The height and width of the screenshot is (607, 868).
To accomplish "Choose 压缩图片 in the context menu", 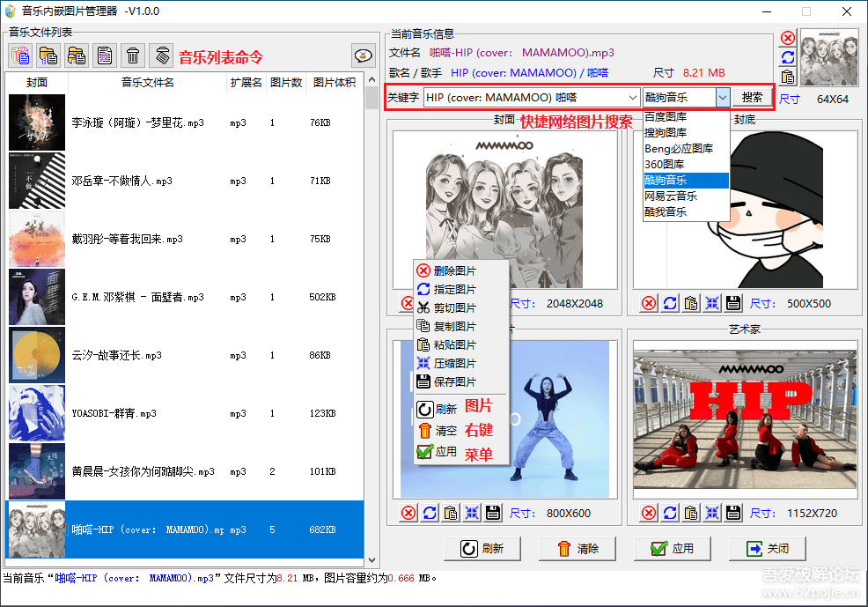I will [454, 364].
